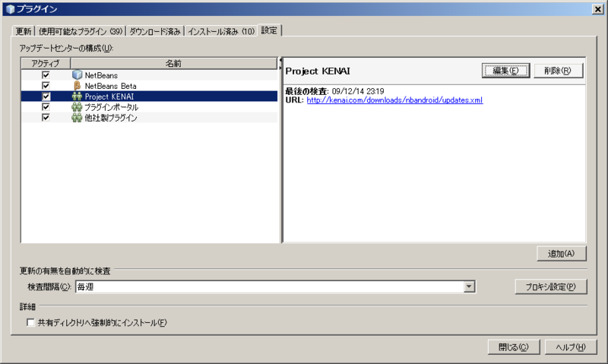Select the 他社製プラグイン row text

pyautogui.click(x=111, y=118)
